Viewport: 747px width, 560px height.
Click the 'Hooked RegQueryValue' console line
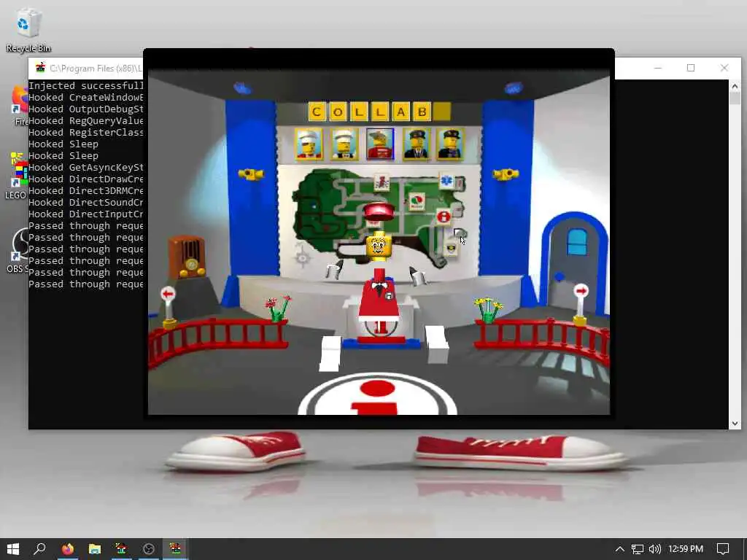(x=86, y=121)
